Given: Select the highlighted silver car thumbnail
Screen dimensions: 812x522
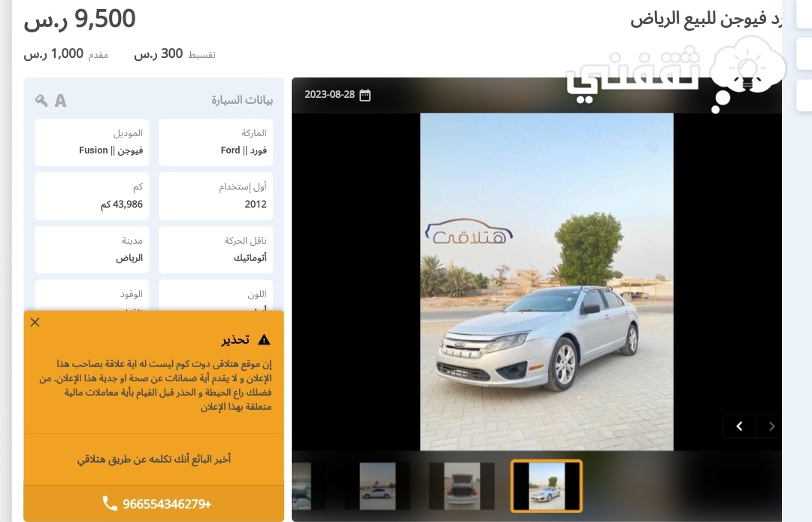Looking at the screenshot, I should point(547,486).
